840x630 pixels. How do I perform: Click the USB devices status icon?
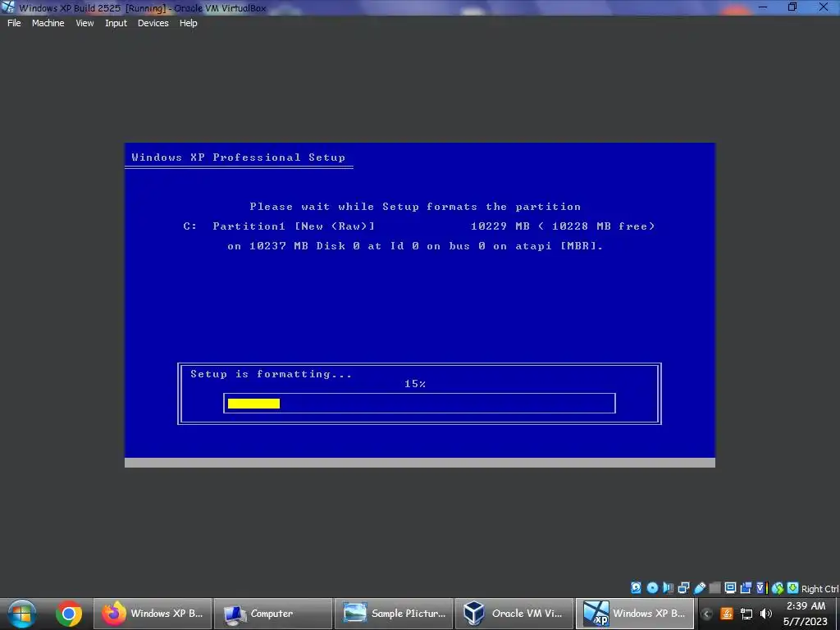click(x=700, y=587)
